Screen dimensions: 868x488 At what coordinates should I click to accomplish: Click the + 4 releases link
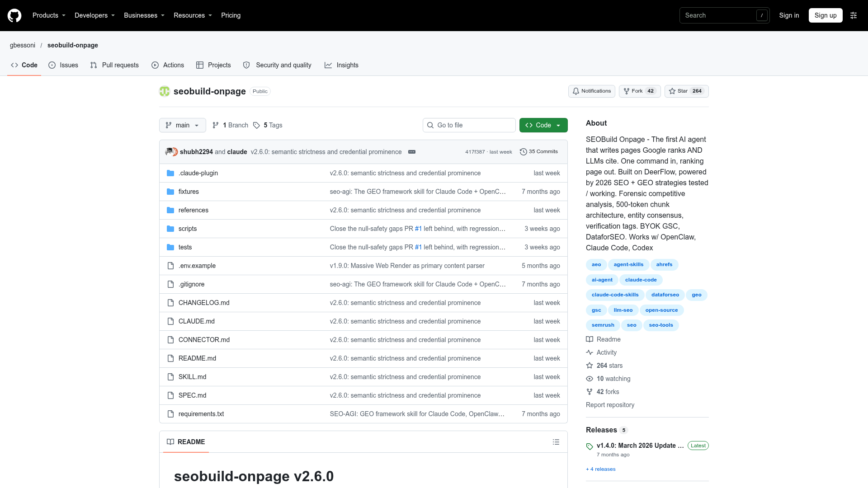(600, 469)
